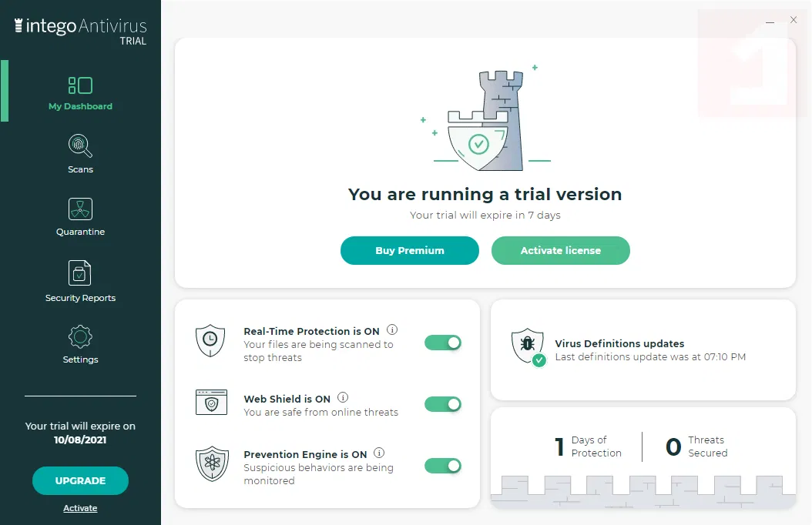
Task: Show info for Web Shield
Action: point(343,397)
